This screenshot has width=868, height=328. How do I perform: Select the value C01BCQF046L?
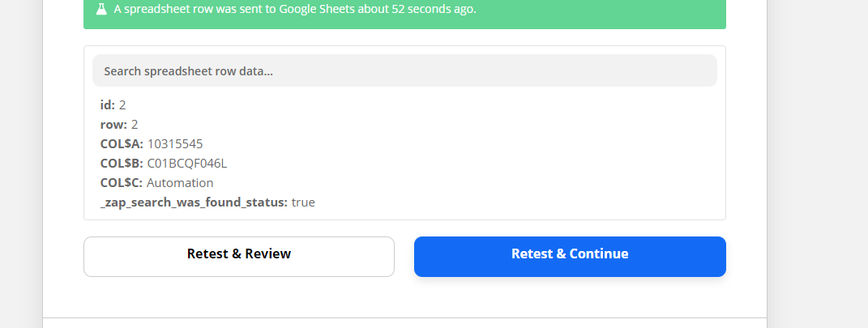[x=187, y=163]
